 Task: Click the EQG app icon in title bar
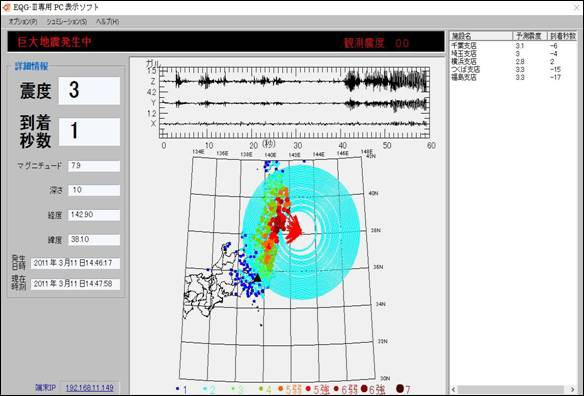coord(6,7)
